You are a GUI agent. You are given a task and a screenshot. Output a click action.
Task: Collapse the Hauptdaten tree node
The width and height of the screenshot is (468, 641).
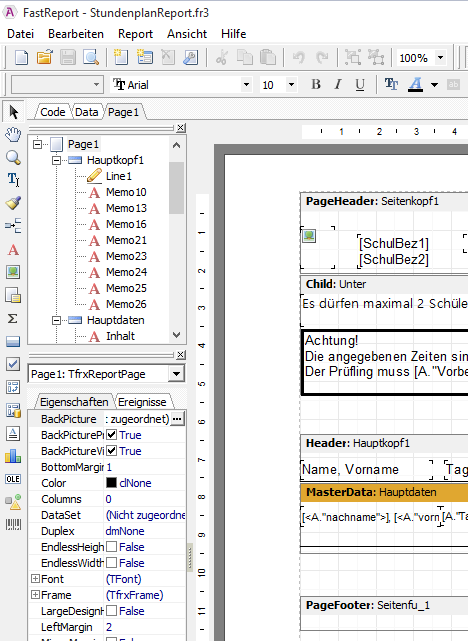tap(56, 320)
